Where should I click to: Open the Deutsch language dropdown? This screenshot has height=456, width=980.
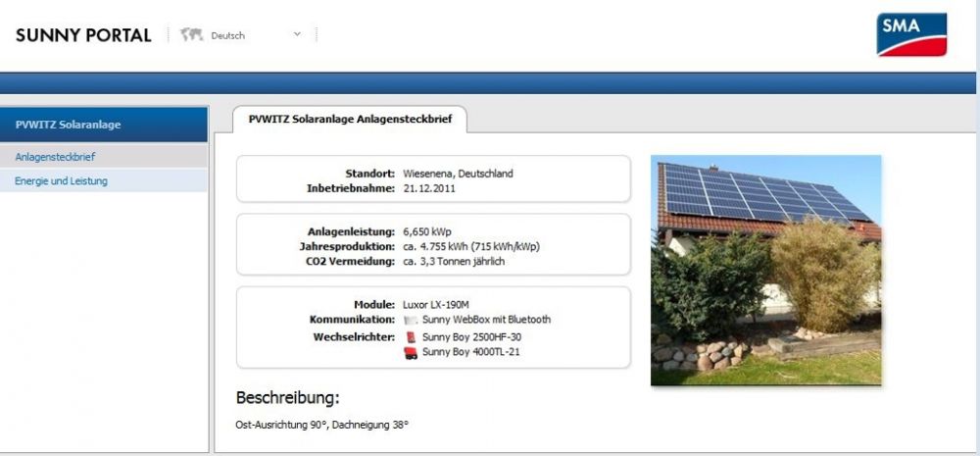pos(256,35)
